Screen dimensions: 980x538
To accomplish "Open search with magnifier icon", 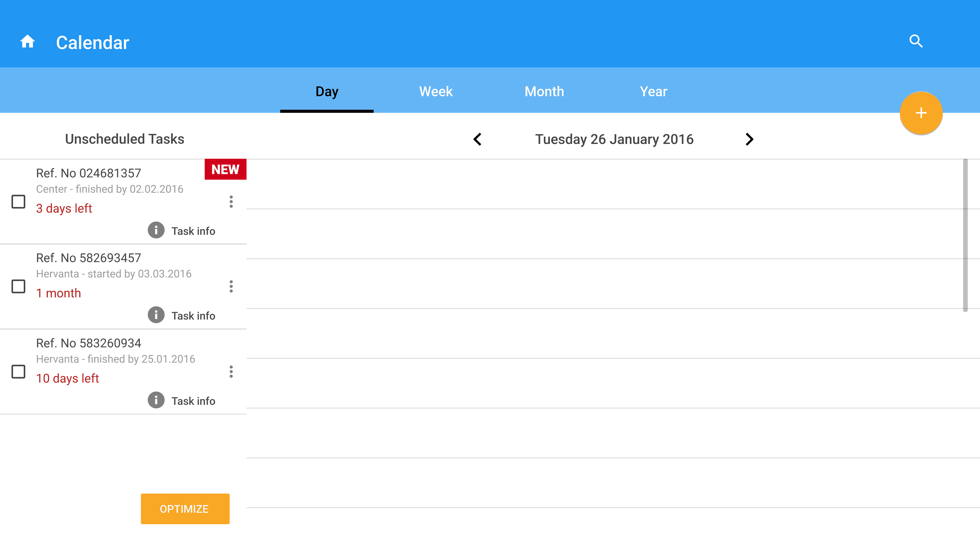I will click(x=916, y=41).
